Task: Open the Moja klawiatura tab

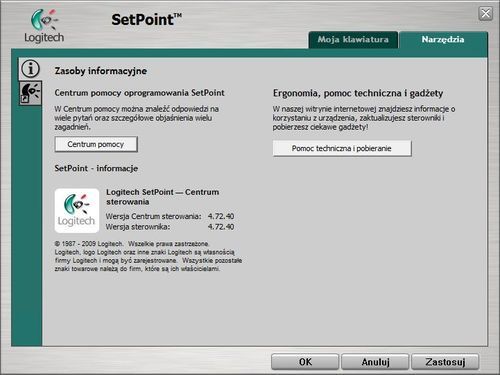Action: [353, 40]
